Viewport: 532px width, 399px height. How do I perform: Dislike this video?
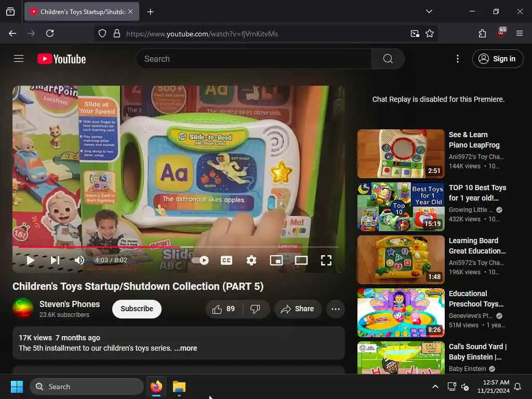[x=255, y=309]
